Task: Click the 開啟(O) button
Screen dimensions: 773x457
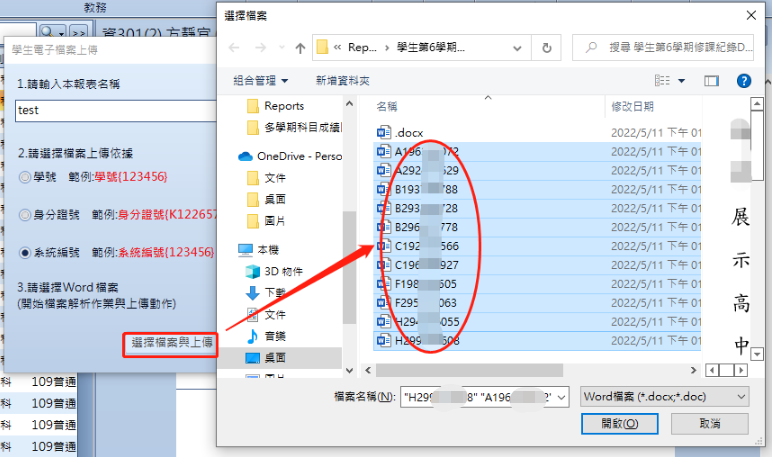Action: click(620, 423)
